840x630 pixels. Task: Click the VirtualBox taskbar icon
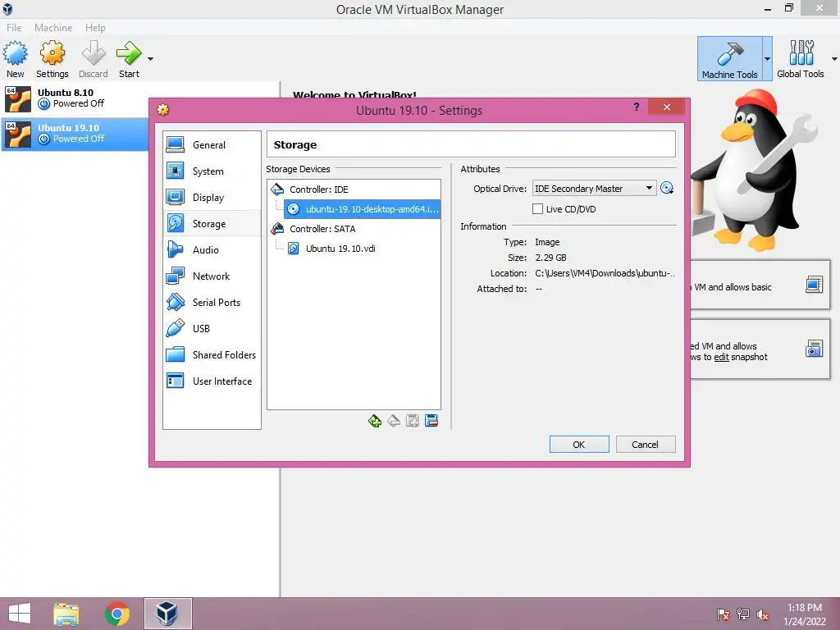[167, 614]
